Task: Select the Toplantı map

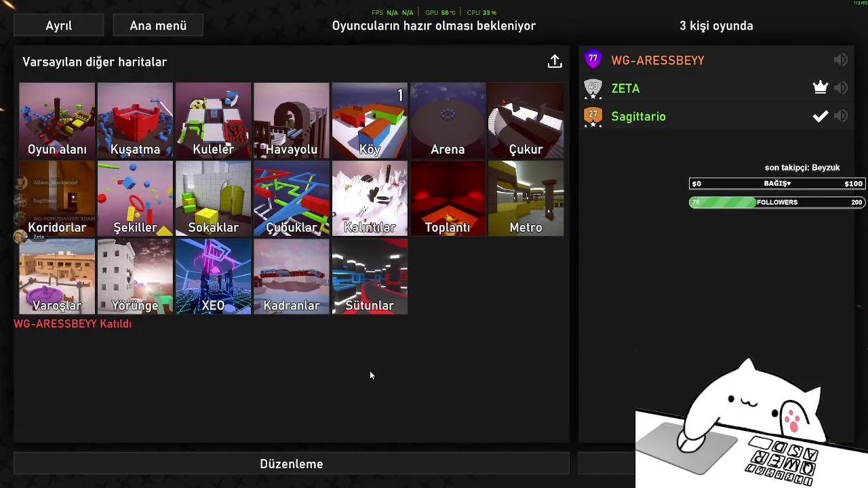Action: click(x=448, y=199)
